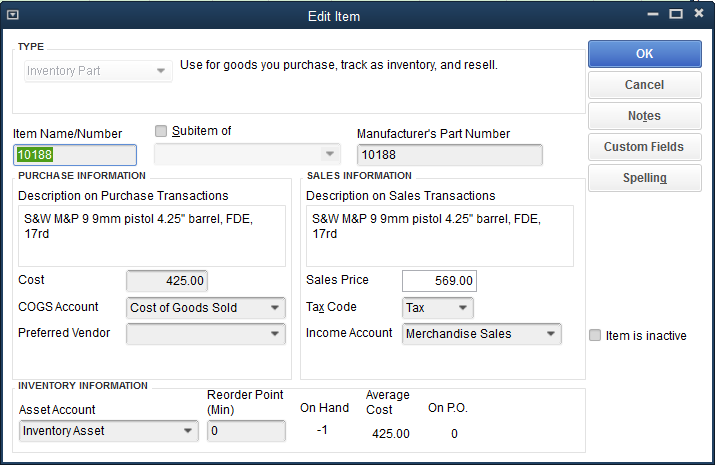Click the Average Cost value 425.00
The height and width of the screenshot is (465, 715).
click(390, 434)
